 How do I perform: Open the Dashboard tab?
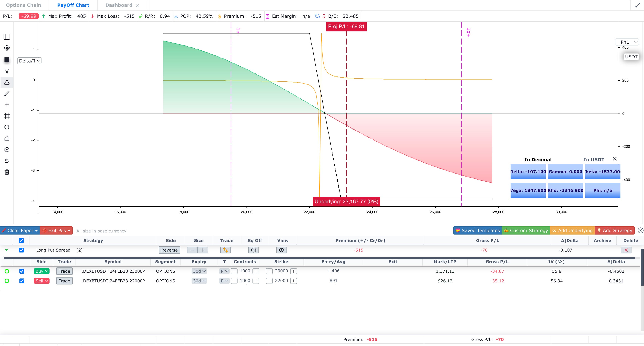119,5
